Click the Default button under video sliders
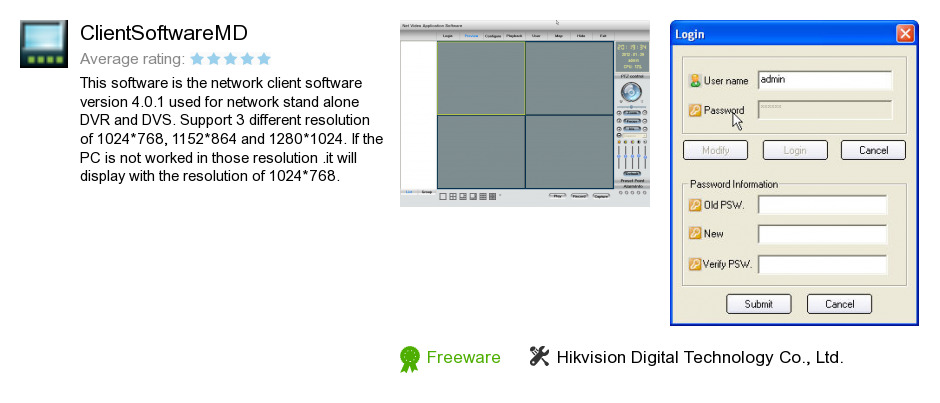This screenshot has width=940, height=403. (632, 174)
